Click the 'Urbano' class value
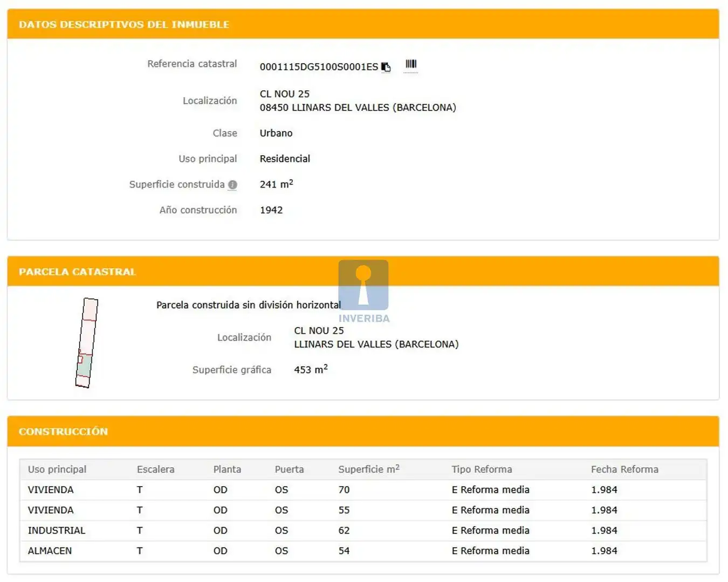The height and width of the screenshot is (582, 728). (276, 133)
